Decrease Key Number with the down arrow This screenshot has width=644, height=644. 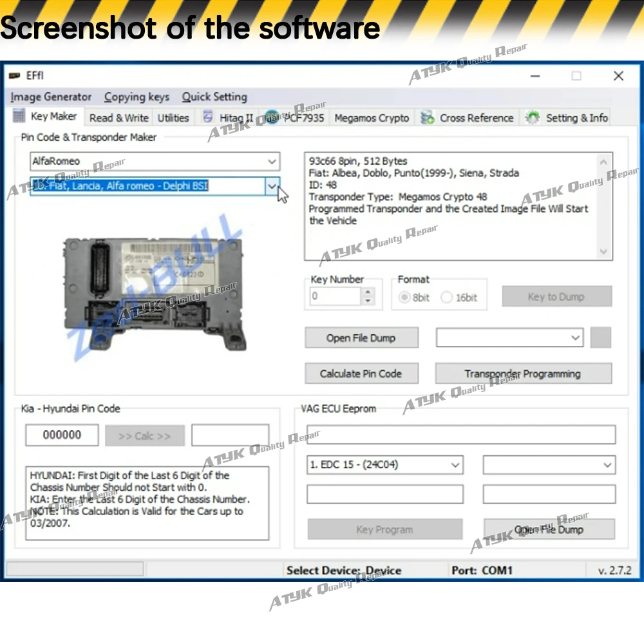tap(368, 301)
